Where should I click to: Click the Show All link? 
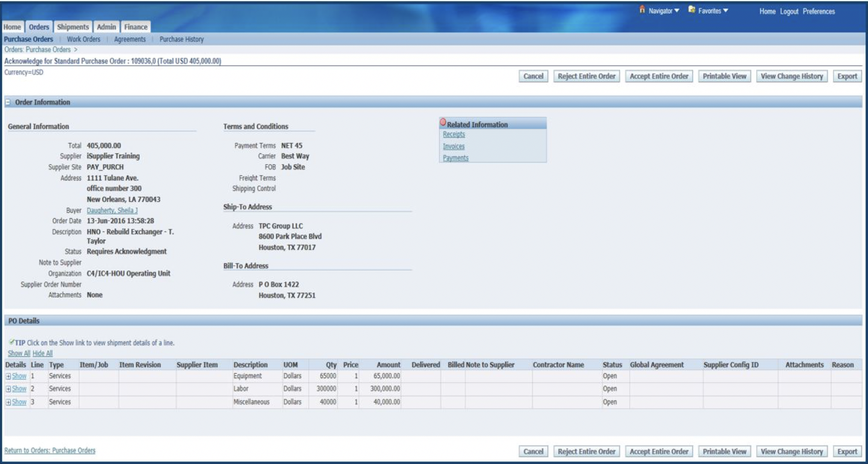[19, 354]
